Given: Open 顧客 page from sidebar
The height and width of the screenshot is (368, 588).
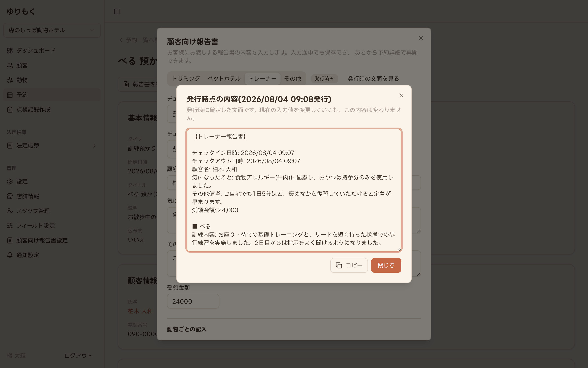Looking at the screenshot, I should point(52,65).
